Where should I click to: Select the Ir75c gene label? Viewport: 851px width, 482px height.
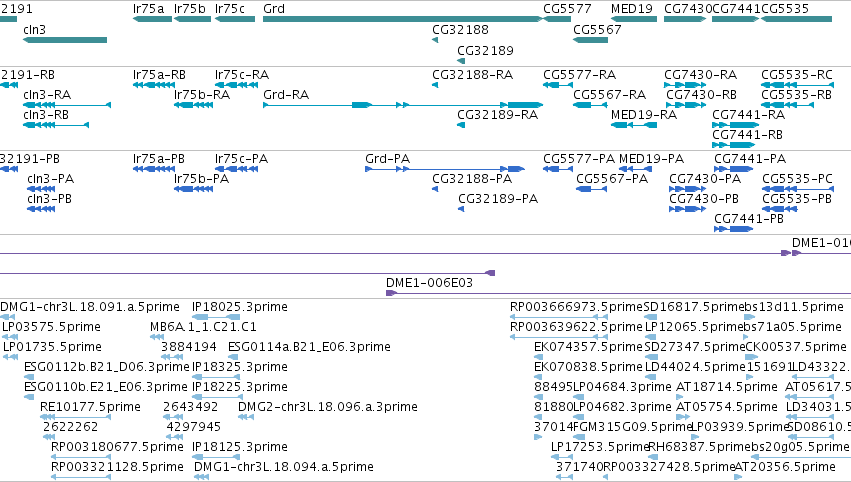pos(230,9)
